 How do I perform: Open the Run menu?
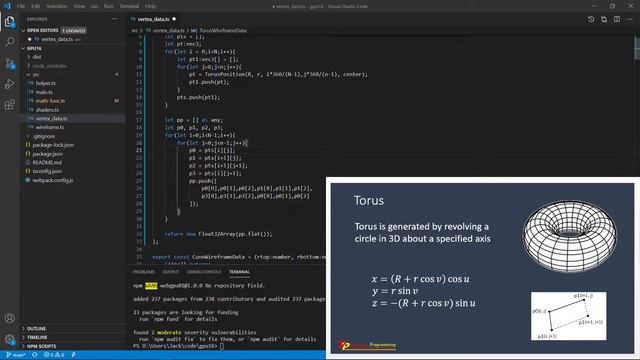[x=109, y=6]
